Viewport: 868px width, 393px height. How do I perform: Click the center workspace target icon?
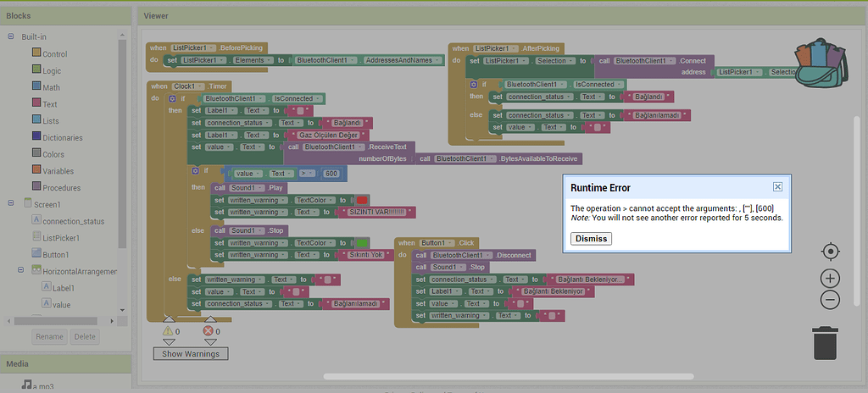pos(830,252)
